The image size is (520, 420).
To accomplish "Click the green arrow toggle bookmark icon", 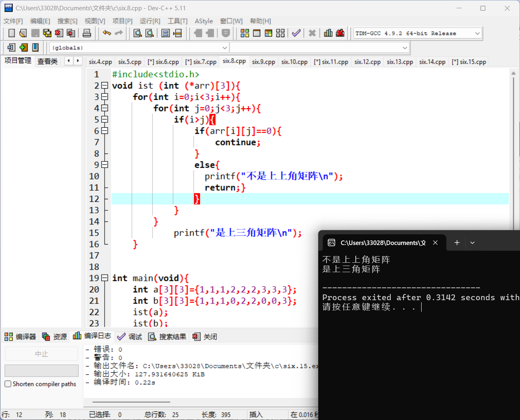I will [23, 47].
